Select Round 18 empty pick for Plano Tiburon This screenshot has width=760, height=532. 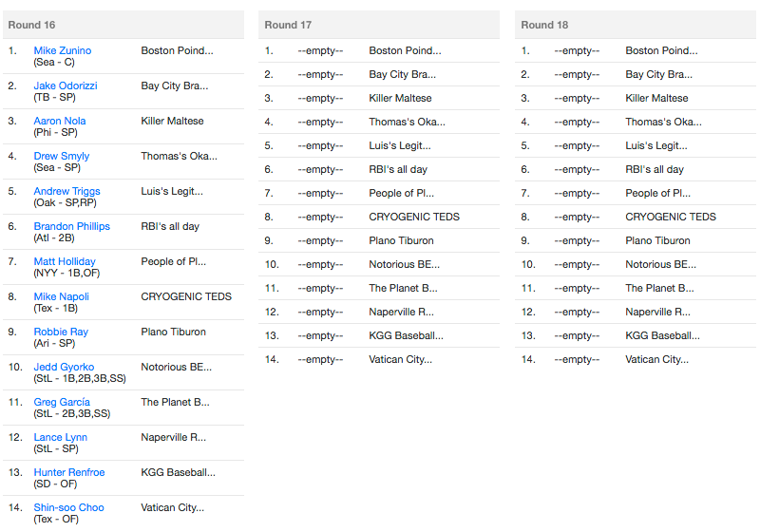pyautogui.click(x=577, y=240)
